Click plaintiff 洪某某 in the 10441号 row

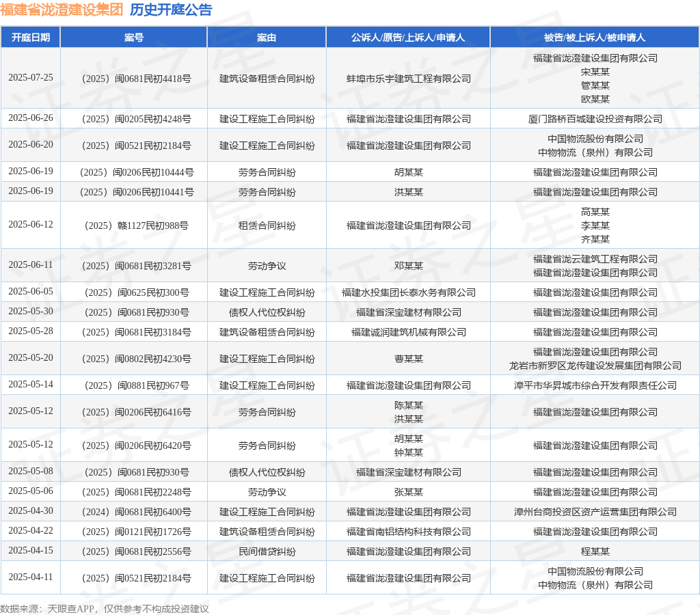409,192
